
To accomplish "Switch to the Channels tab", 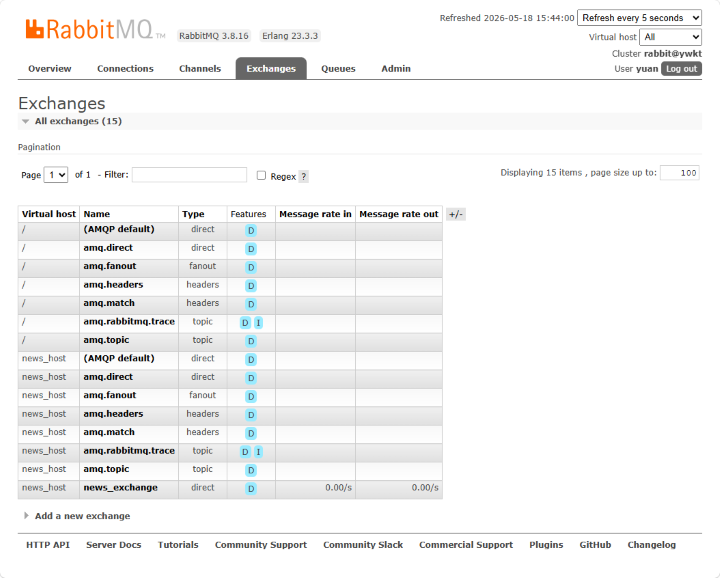I will point(200,68).
